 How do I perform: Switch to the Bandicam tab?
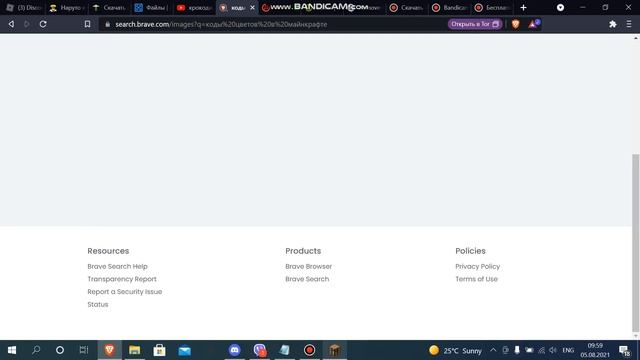[x=449, y=7]
